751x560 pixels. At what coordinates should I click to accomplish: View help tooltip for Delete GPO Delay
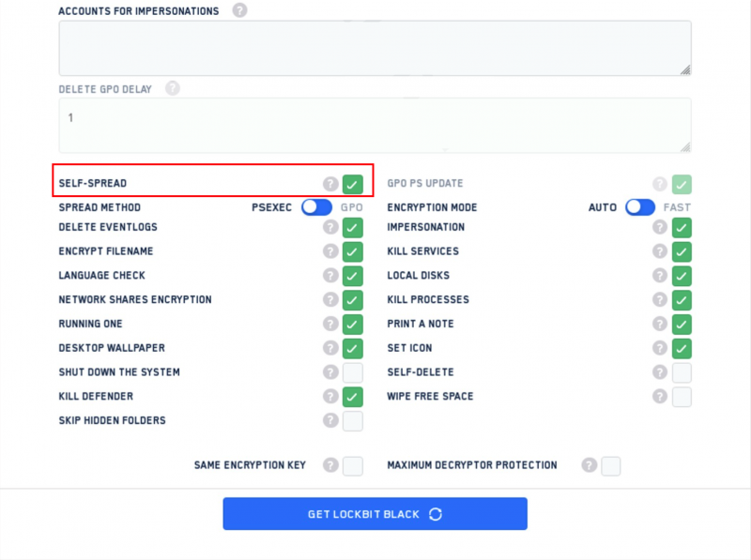[x=172, y=88]
